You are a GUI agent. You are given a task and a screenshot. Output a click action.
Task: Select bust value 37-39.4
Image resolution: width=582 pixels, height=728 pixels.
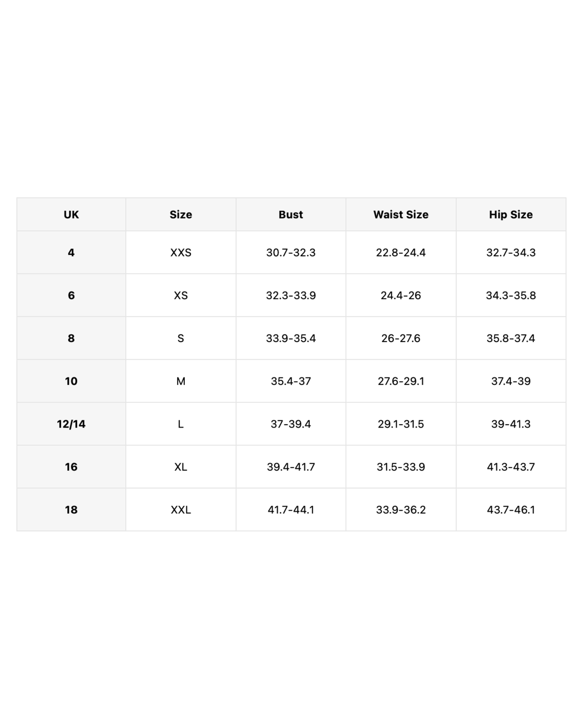(x=291, y=424)
